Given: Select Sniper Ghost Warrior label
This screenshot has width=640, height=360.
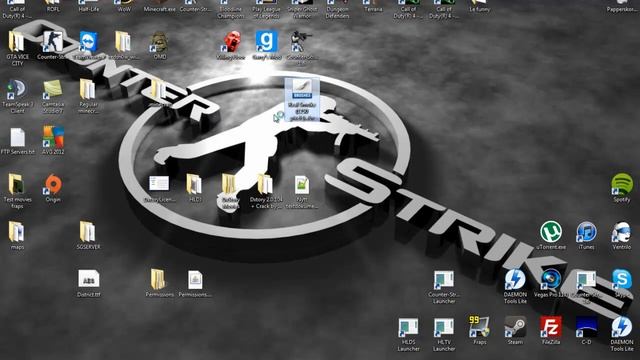Looking at the screenshot, I should click(302, 12).
